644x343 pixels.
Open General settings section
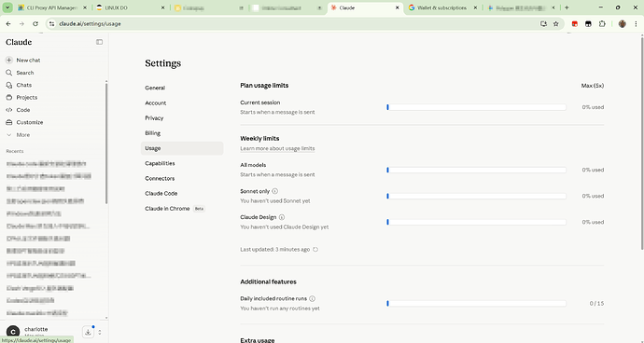click(x=182, y=88)
